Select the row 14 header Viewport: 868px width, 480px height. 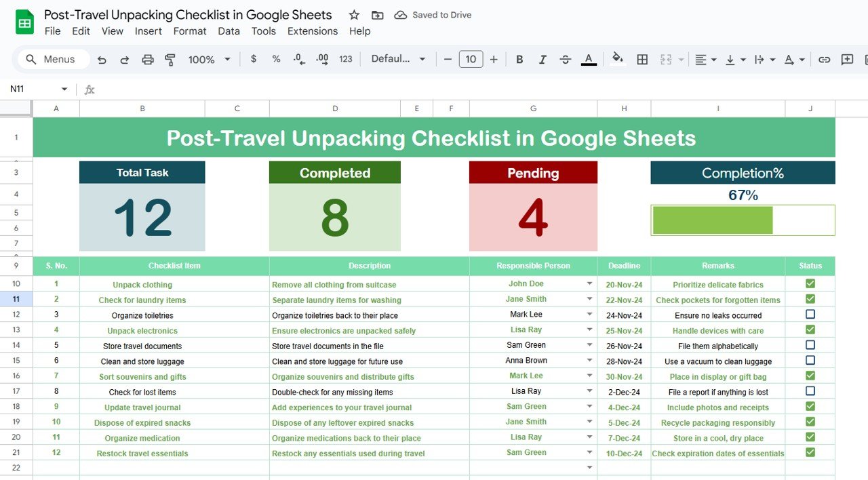16,346
